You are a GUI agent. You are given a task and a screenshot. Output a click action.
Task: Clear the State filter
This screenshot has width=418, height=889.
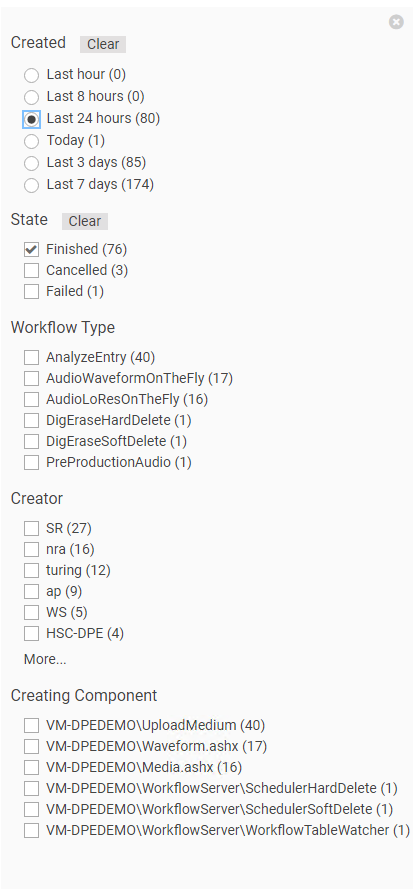pos(85,221)
